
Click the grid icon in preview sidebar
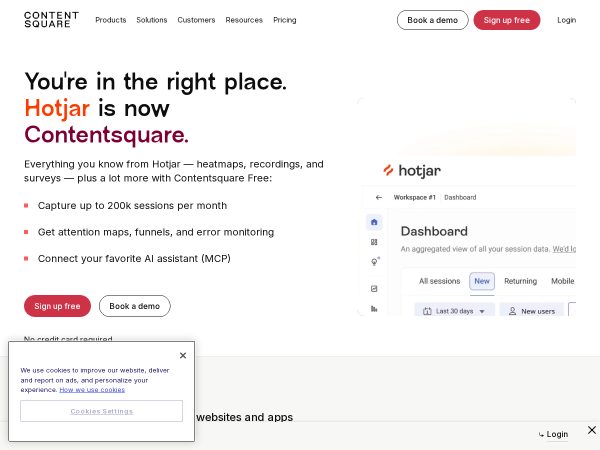pos(374,242)
